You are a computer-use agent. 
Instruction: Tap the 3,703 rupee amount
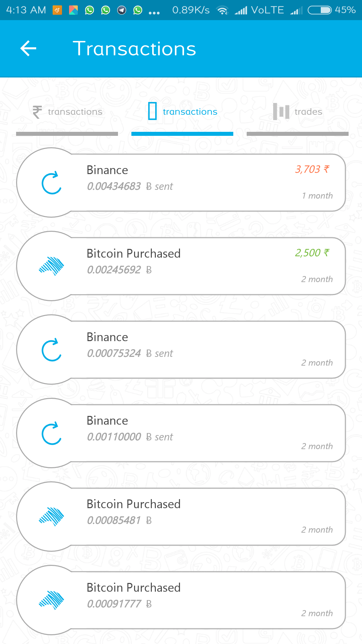click(312, 169)
